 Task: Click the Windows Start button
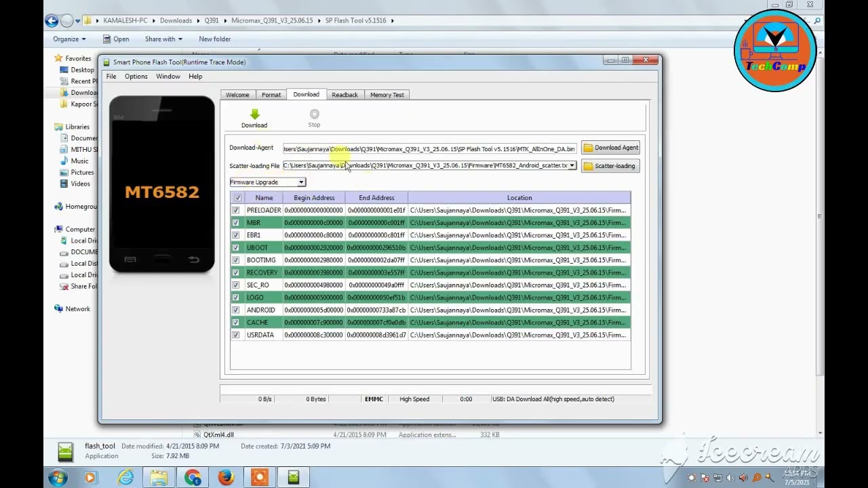pos(58,478)
